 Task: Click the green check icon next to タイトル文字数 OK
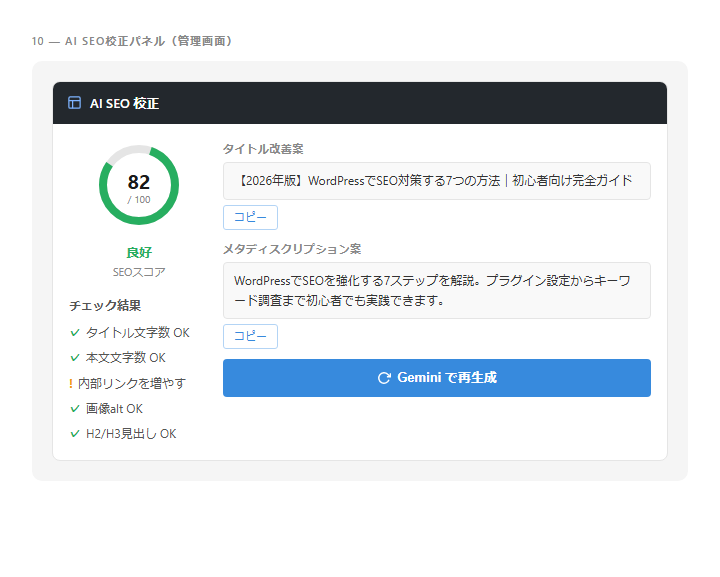(x=75, y=333)
